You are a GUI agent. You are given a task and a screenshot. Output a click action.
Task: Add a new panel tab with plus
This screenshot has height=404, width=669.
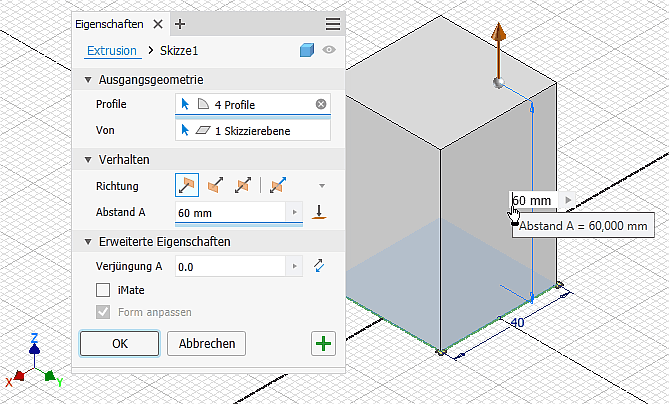(180, 23)
